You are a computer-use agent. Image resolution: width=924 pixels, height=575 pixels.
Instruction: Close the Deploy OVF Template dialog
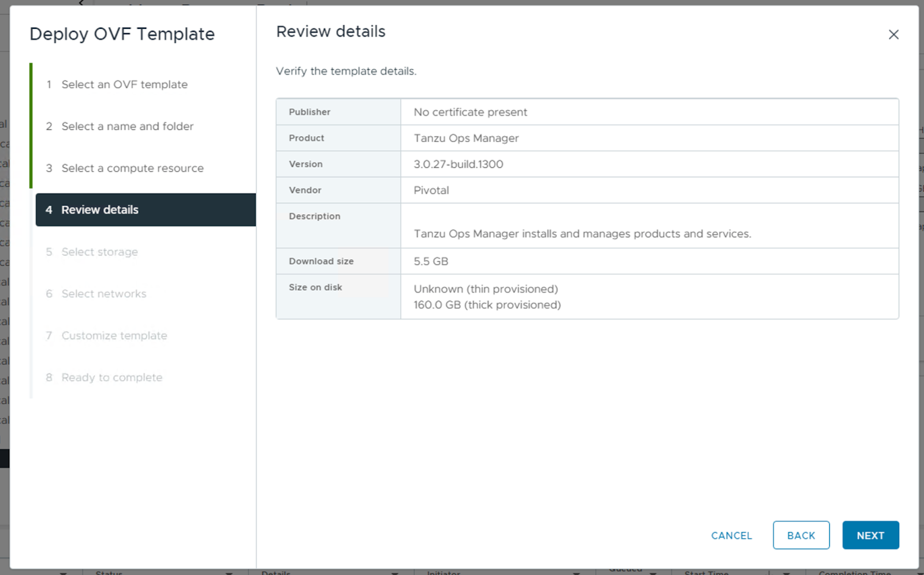[x=893, y=35]
